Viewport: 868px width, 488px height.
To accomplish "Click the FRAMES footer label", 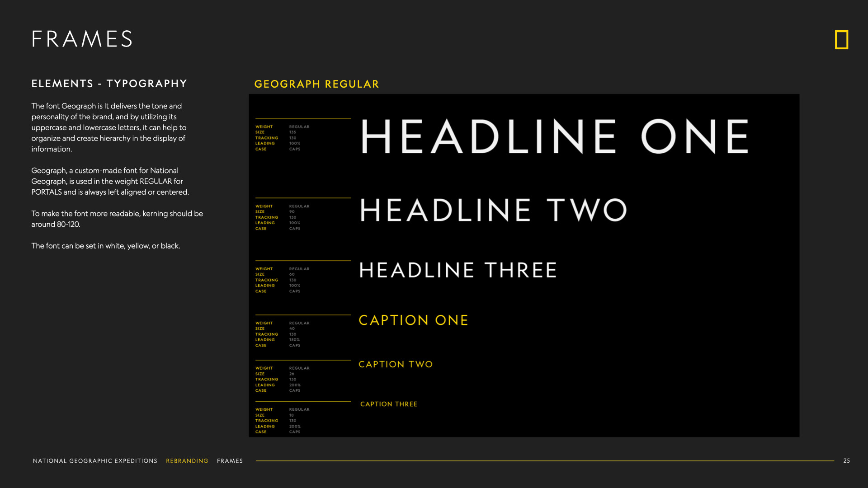I will click(x=230, y=461).
